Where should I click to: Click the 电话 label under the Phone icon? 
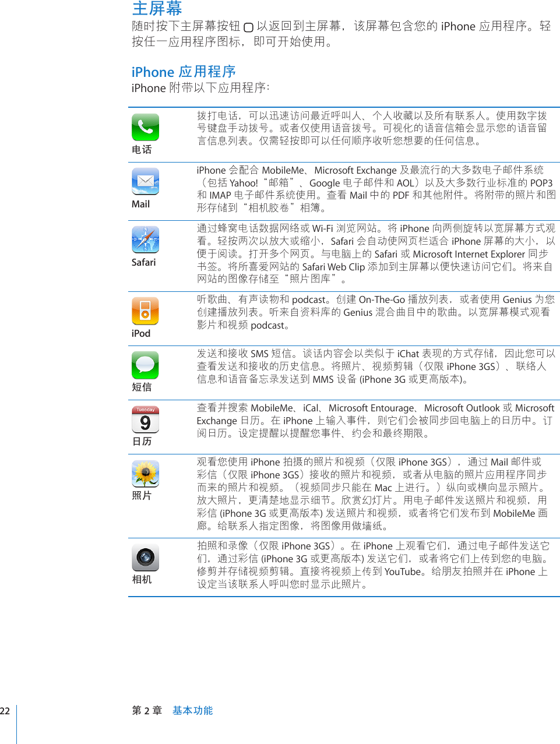(x=142, y=150)
